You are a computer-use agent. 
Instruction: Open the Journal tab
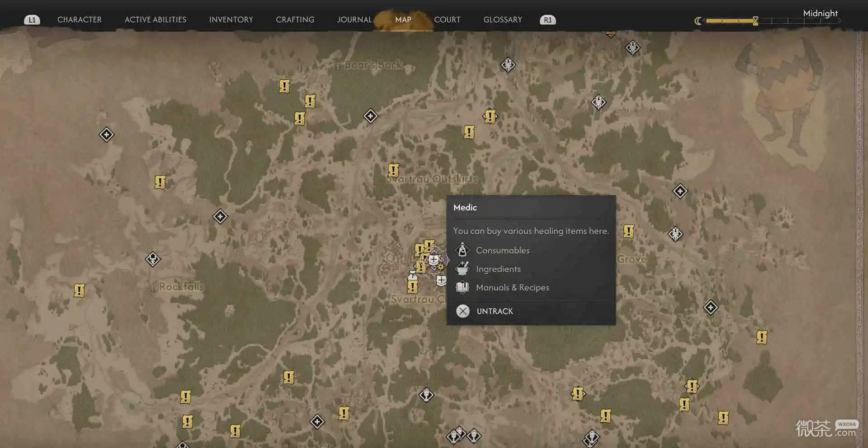[x=354, y=19]
